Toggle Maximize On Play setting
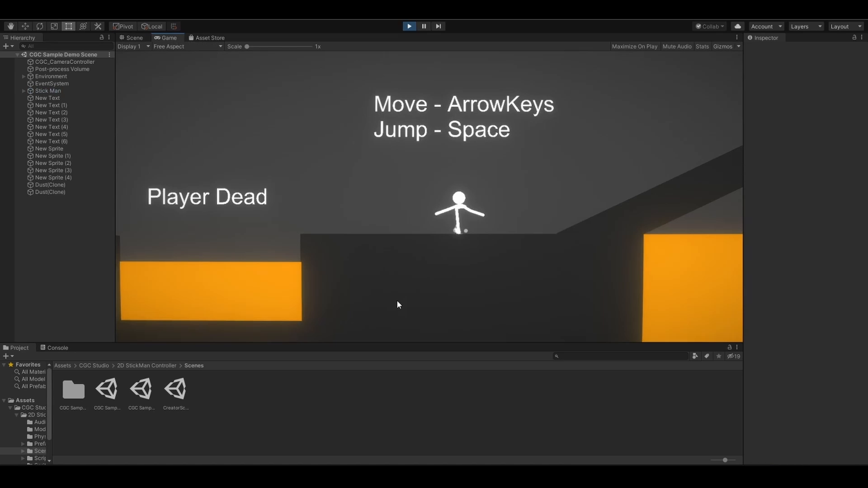This screenshot has width=868, height=488. [634, 47]
